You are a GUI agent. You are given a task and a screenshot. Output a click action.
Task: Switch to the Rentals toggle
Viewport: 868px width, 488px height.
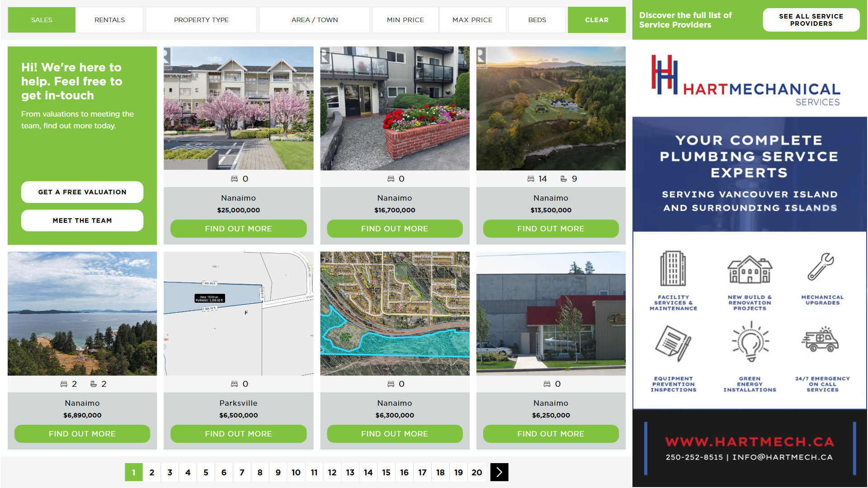tap(109, 20)
